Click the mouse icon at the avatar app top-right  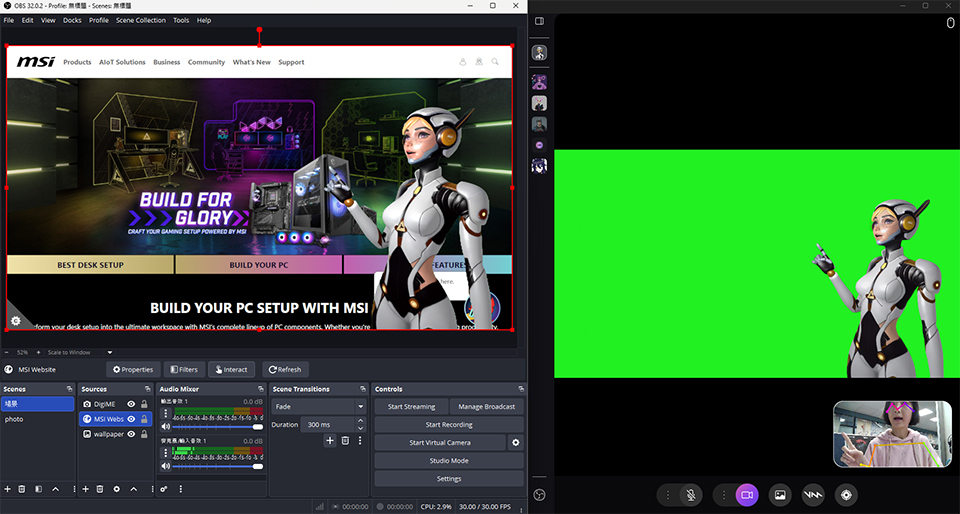(951, 23)
